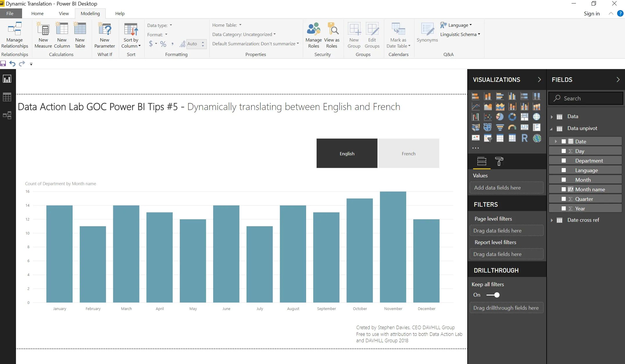
Task: Click the English language button
Action: (347, 153)
